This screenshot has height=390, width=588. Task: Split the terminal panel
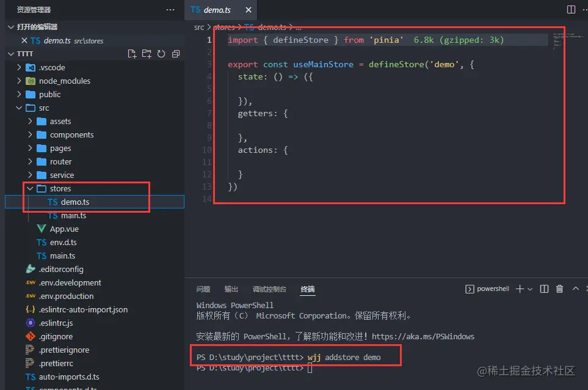[x=544, y=289]
